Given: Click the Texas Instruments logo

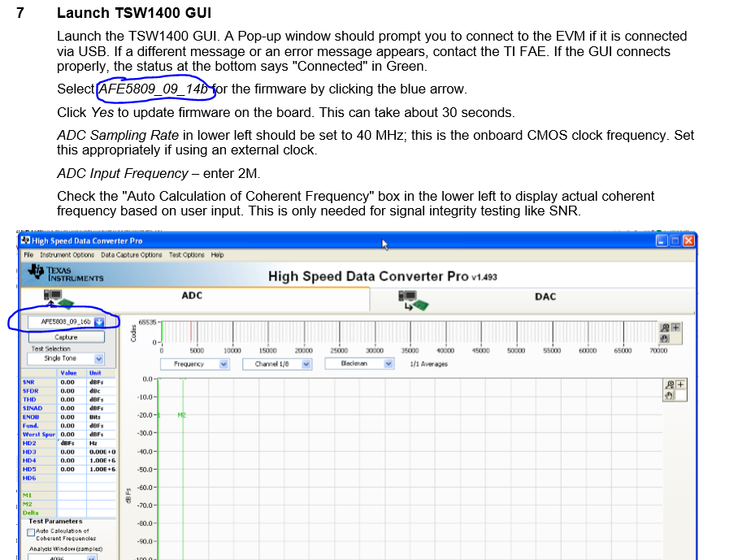Looking at the screenshot, I should tap(65, 273).
